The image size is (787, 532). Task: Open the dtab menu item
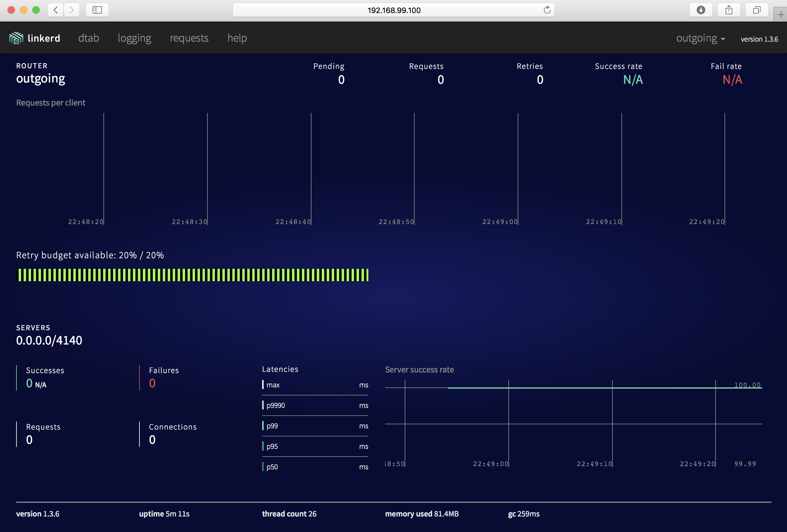pyautogui.click(x=89, y=38)
